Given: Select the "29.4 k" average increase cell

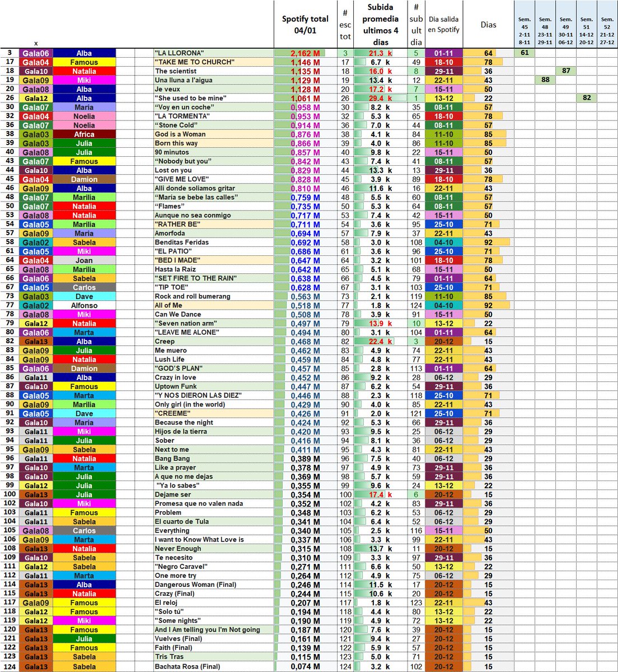Looking at the screenshot, I should click(x=380, y=98).
